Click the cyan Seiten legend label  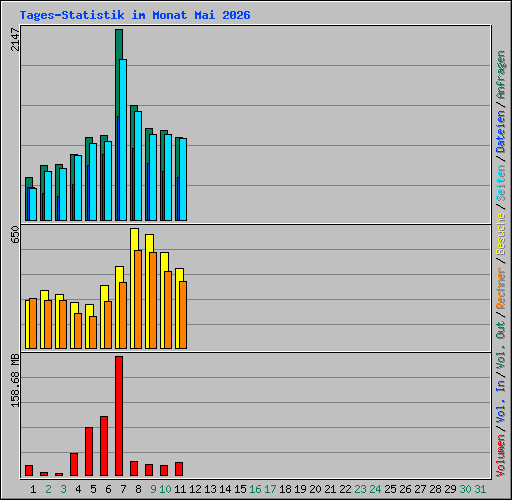coord(501,183)
